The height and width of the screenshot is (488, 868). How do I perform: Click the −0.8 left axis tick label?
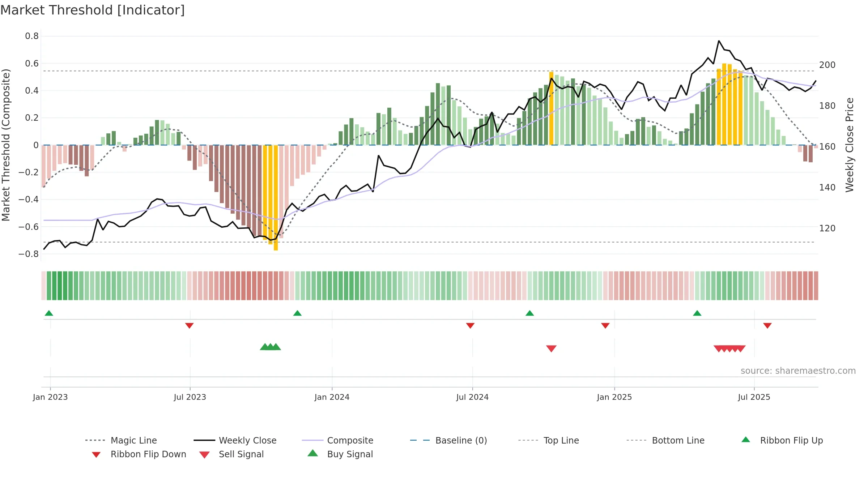[29, 254]
